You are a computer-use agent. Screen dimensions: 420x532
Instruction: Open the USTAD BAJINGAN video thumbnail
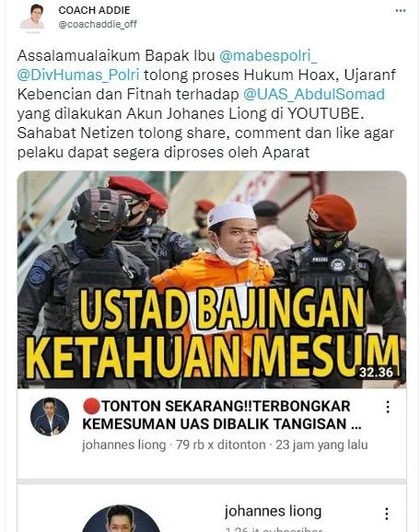pos(212,280)
